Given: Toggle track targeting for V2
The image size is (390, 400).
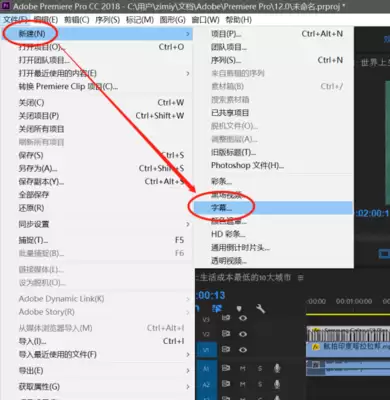Looking at the screenshot, I should (x=206, y=334).
